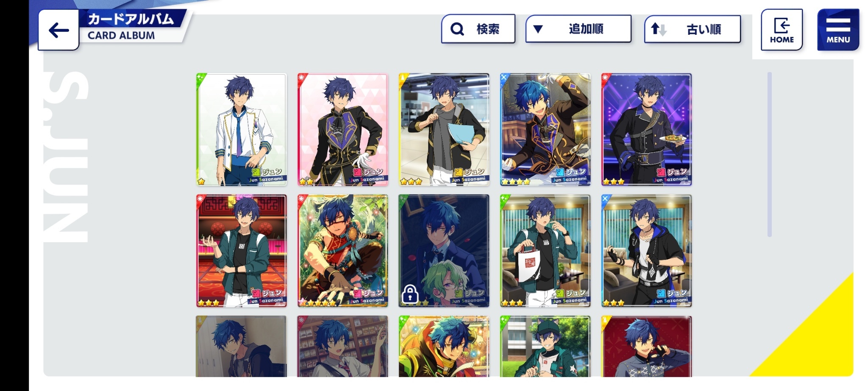Image resolution: width=868 pixels, height=391 pixels.
Task: Click the up-down sort arrows icon
Action: tap(659, 29)
